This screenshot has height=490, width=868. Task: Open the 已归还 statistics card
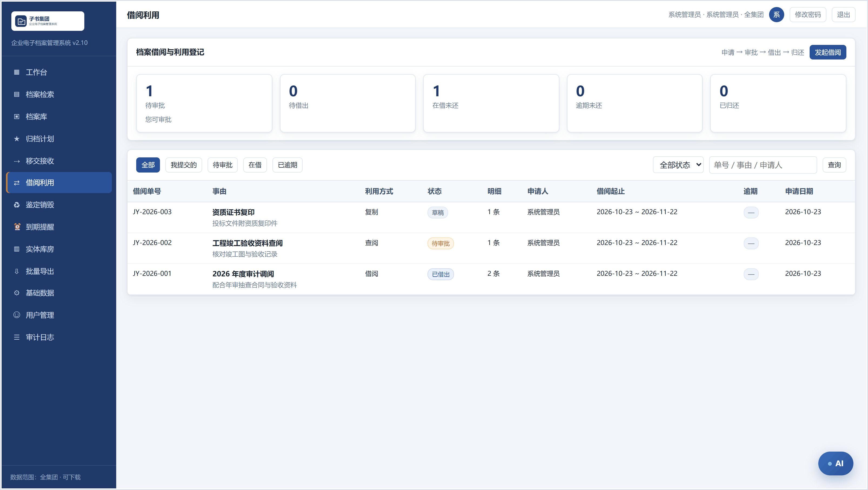(778, 103)
